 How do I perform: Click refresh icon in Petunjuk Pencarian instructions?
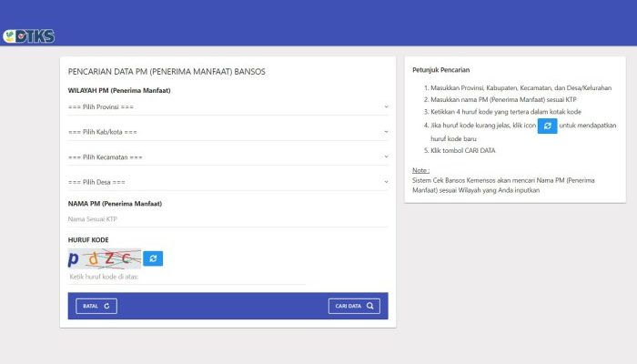pos(547,126)
